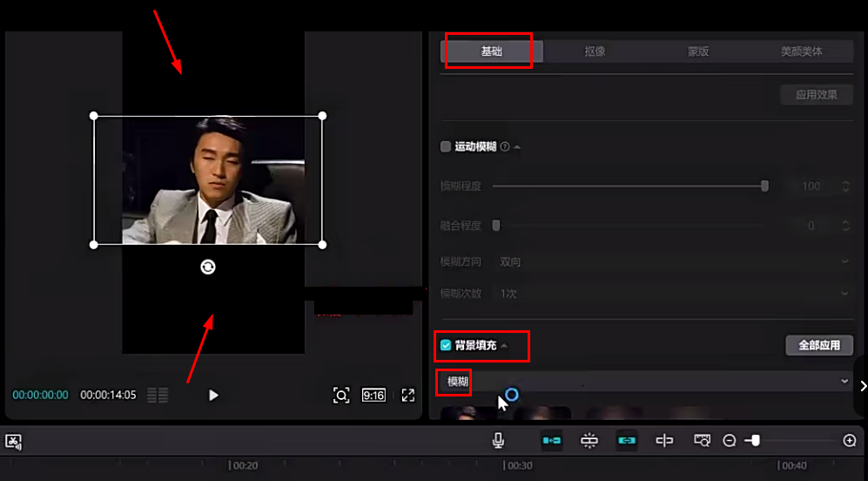
Task: Click the top-left corner handle of the clip frame
Action: pyautogui.click(x=93, y=116)
